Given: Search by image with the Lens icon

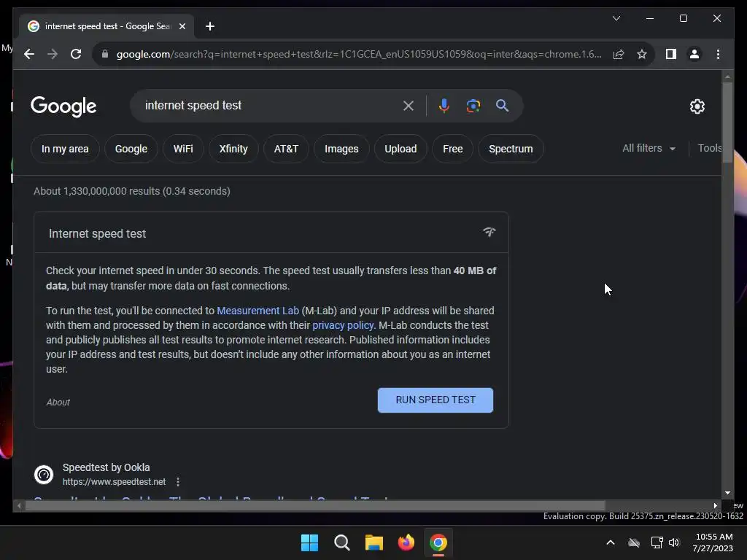Looking at the screenshot, I should [x=473, y=106].
